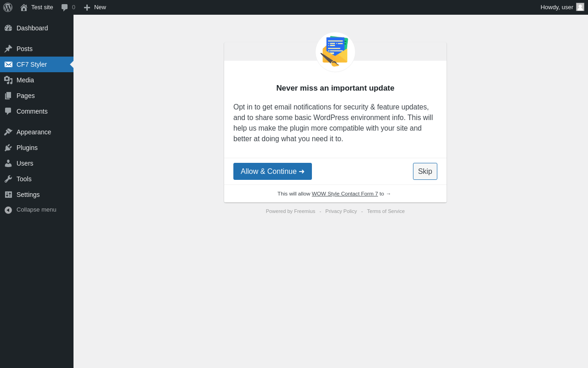Image resolution: width=588 pixels, height=368 pixels.
Task: Click the Settings sliders icon
Action: 8,195
